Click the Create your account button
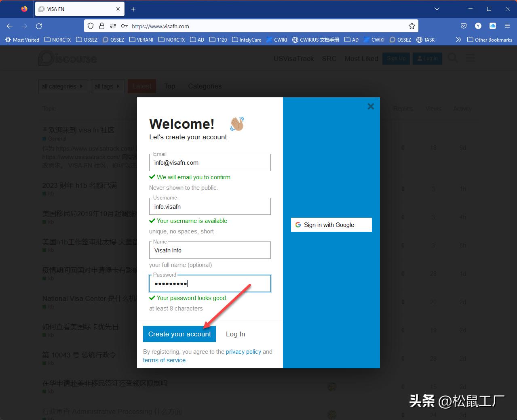Viewport: 517px width, 420px height. tap(179, 334)
